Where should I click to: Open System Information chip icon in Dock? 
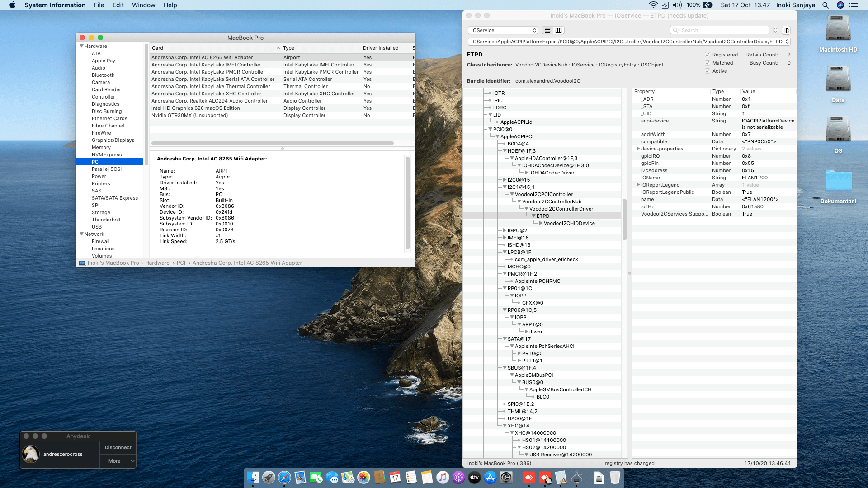pos(576,477)
